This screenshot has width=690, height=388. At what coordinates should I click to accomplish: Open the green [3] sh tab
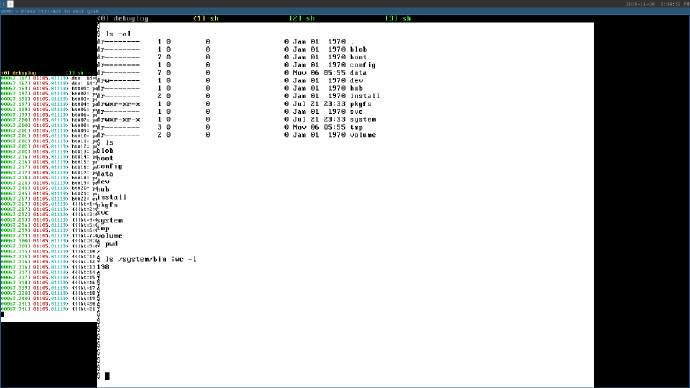coord(398,18)
